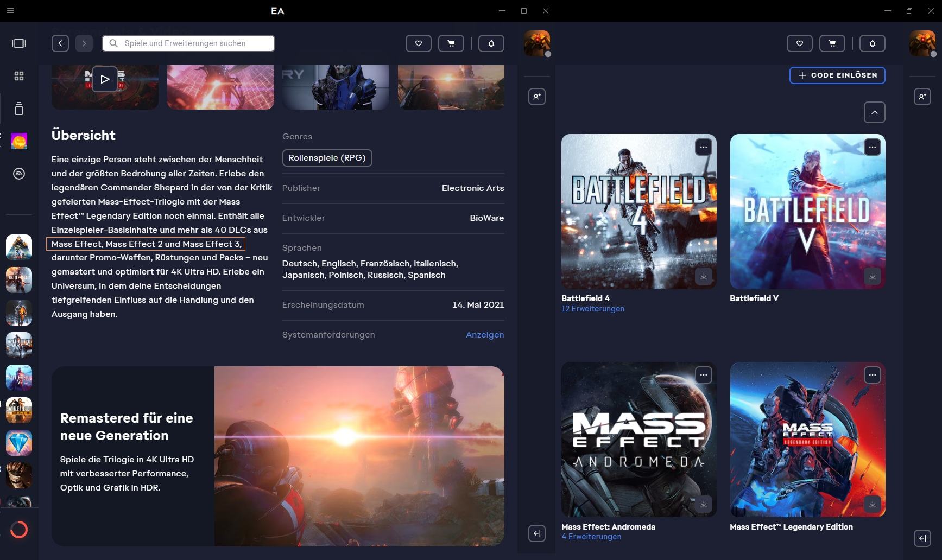The height and width of the screenshot is (560, 942).
Task: Minimize the right EA window
Action: (x=888, y=10)
